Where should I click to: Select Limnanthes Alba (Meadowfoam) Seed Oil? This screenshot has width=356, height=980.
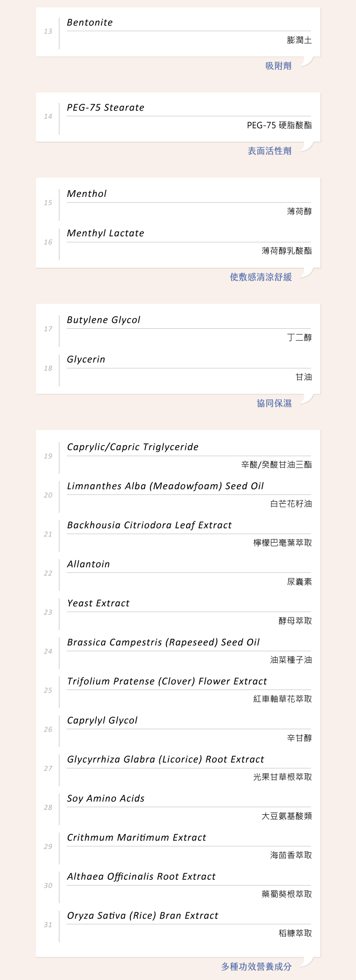[166, 486]
